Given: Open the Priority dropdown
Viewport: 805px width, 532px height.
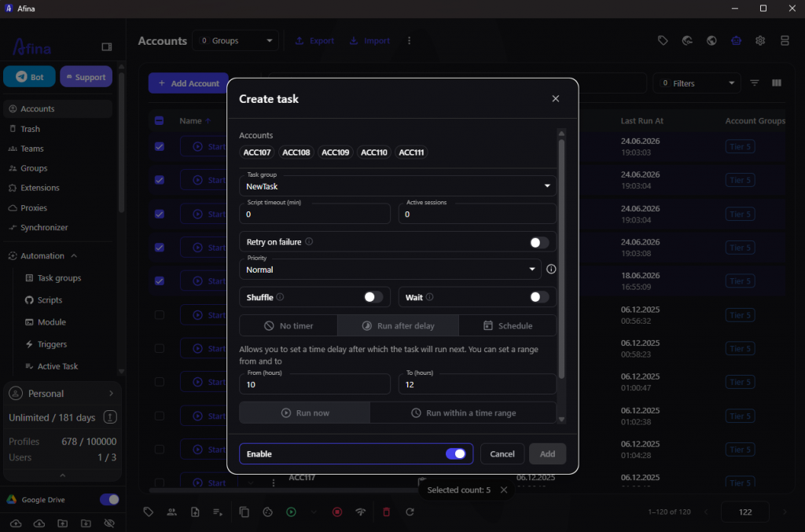Looking at the screenshot, I should pos(390,270).
